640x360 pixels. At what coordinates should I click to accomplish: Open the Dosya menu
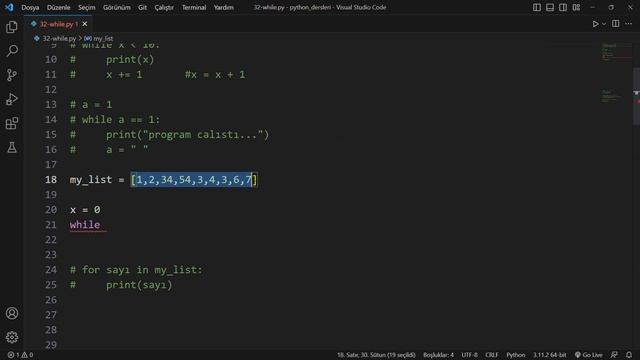pyautogui.click(x=30, y=7)
